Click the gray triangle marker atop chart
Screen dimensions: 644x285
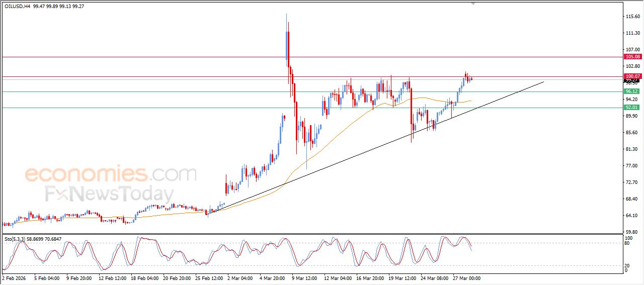(472, 3)
